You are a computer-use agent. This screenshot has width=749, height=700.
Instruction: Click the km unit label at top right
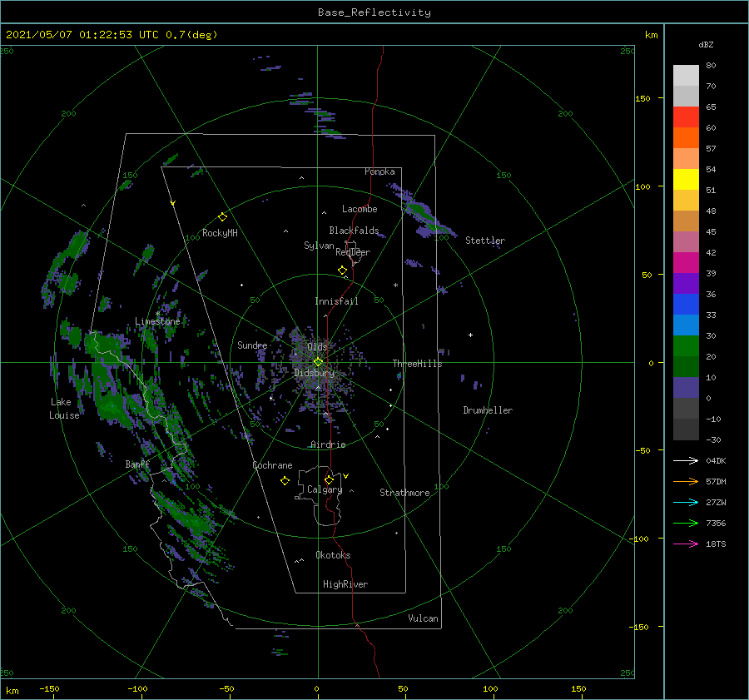pyautogui.click(x=651, y=35)
